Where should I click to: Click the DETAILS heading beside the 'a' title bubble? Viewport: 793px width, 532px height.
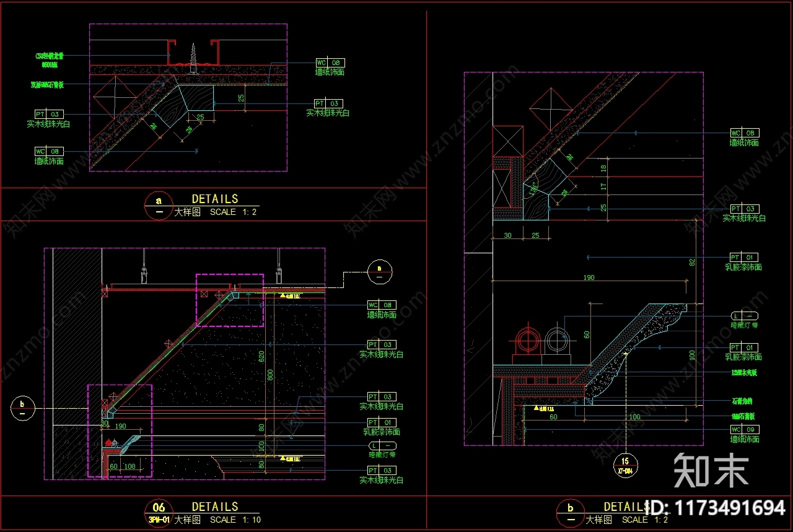[215, 199]
